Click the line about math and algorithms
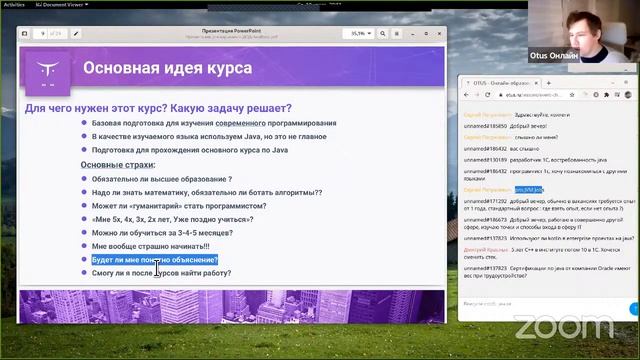640x360 pixels. pos(207,192)
